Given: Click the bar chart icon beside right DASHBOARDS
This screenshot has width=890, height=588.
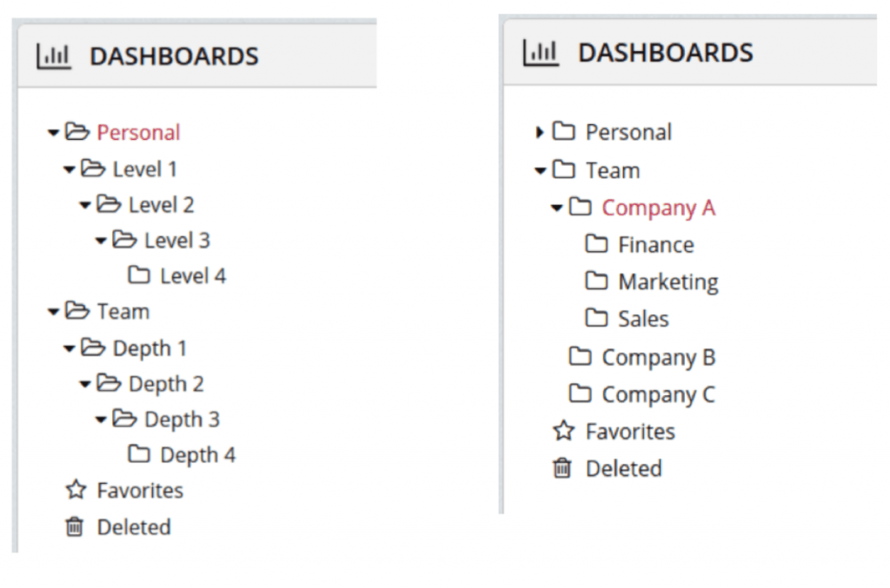Looking at the screenshot, I should click(541, 52).
